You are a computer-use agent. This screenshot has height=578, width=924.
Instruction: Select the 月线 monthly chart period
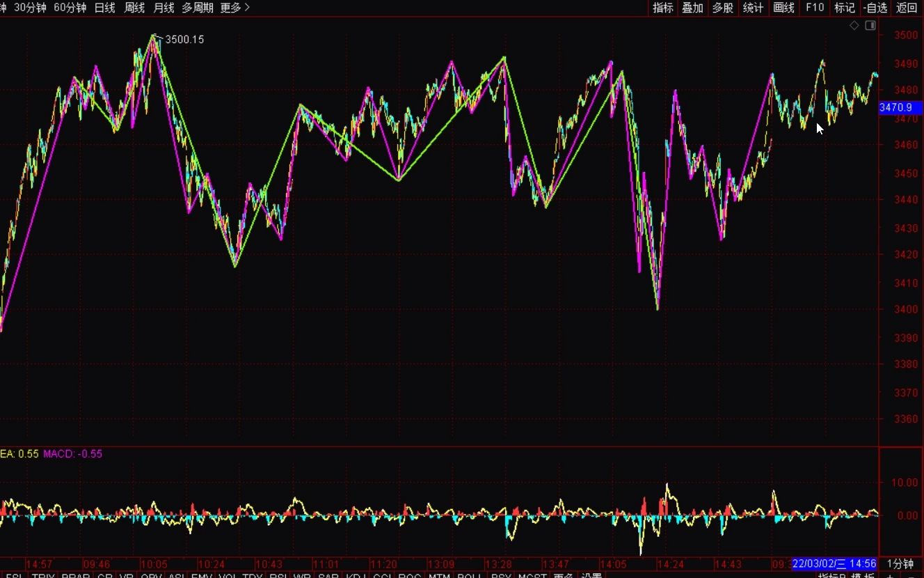pyautogui.click(x=164, y=8)
